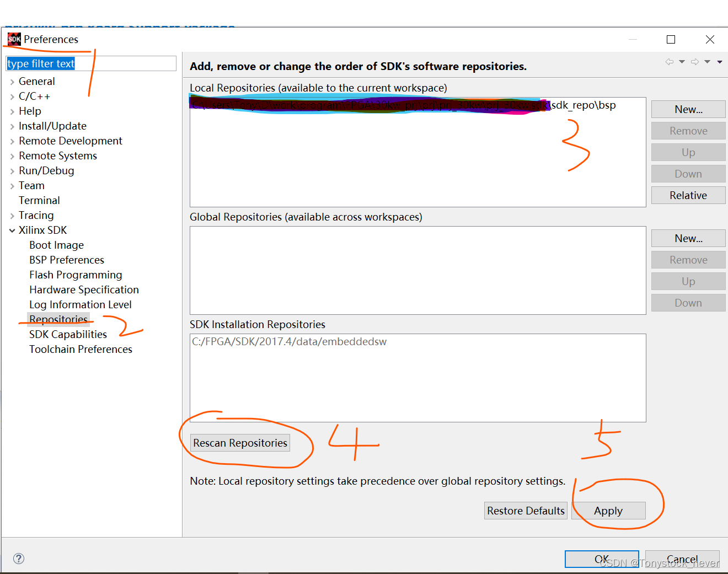Expand the Tracing node

click(x=12, y=216)
